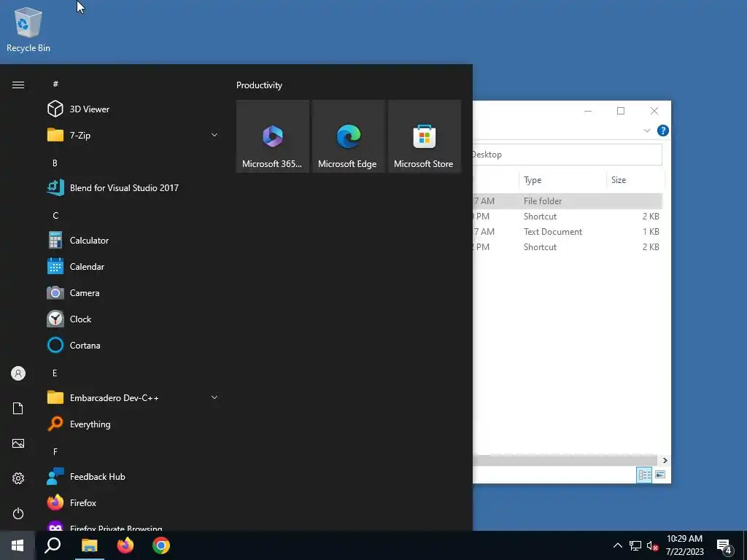Launch Google Chrome from the taskbar

point(161,545)
